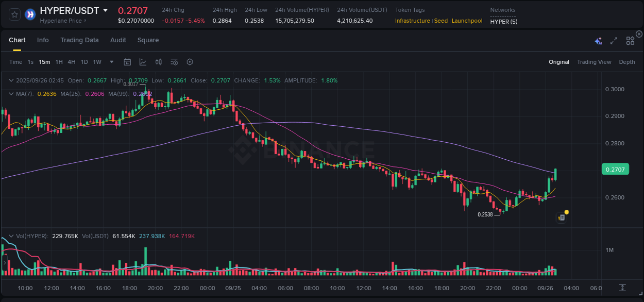The width and height of the screenshot is (644, 302).
Task: Collapse the MA indicator values row
Action: click(x=11, y=94)
